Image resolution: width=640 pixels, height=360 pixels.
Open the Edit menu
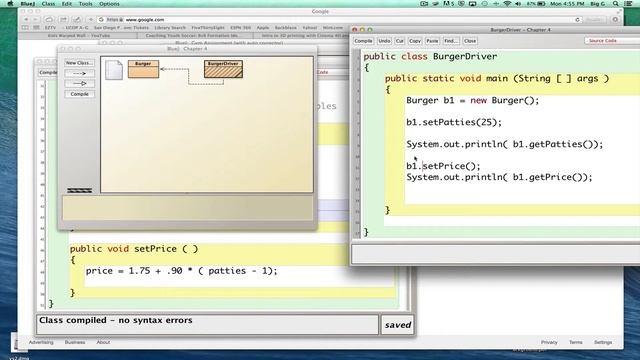coord(67,4)
